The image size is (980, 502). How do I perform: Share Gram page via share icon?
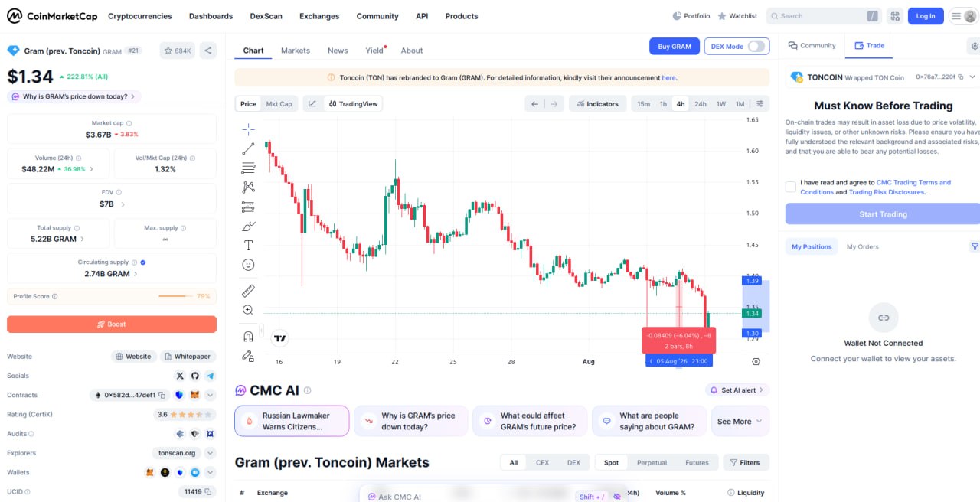point(207,51)
